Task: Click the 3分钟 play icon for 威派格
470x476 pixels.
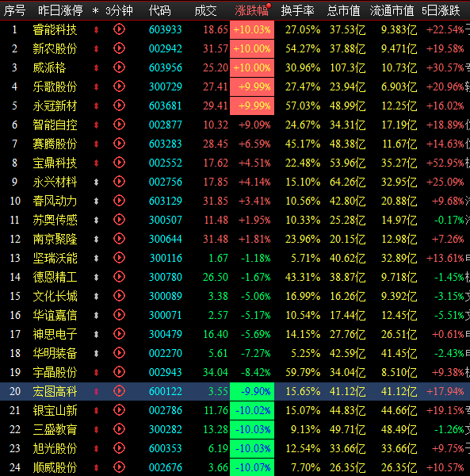Action: (x=119, y=67)
